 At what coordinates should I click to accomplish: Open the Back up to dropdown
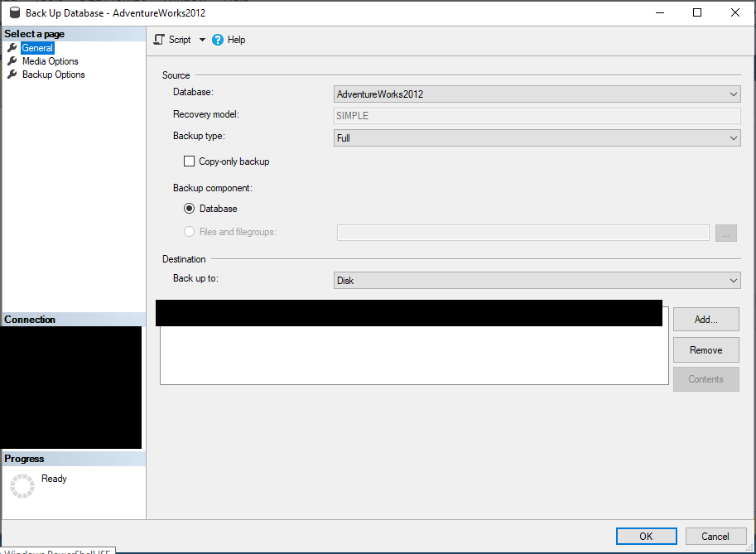coord(537,281)
